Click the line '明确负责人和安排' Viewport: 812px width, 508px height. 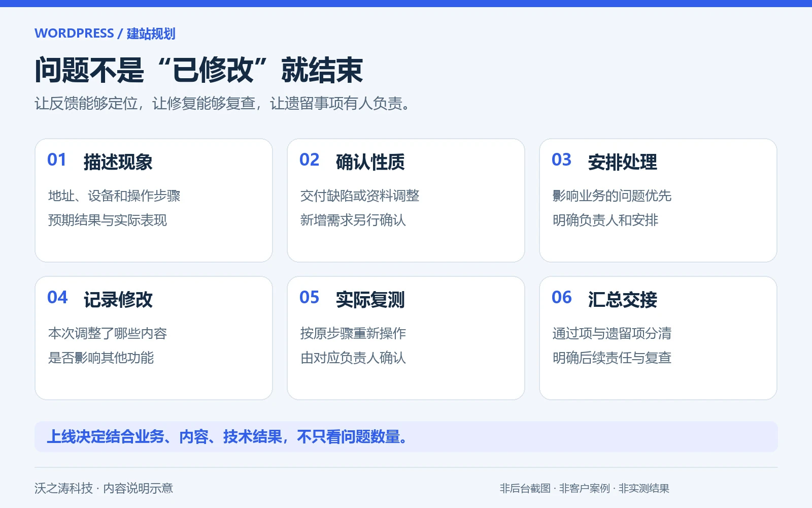pos(605,220)
